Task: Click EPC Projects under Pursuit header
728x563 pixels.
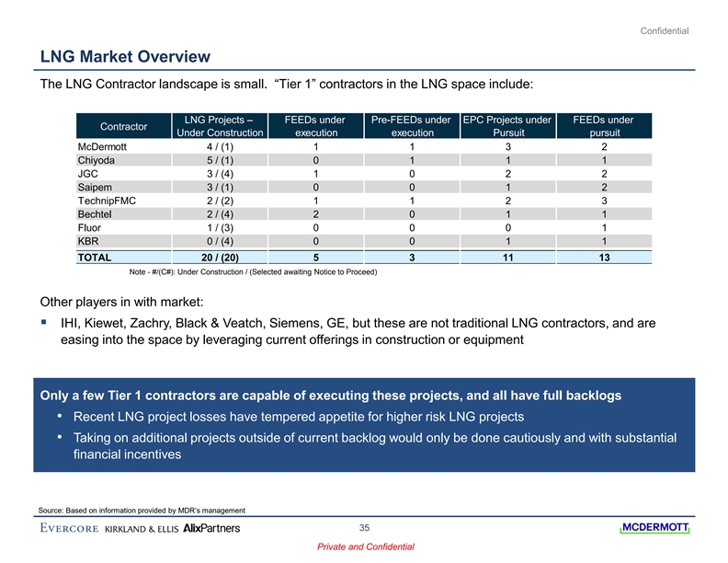Action: pos(507,126)
